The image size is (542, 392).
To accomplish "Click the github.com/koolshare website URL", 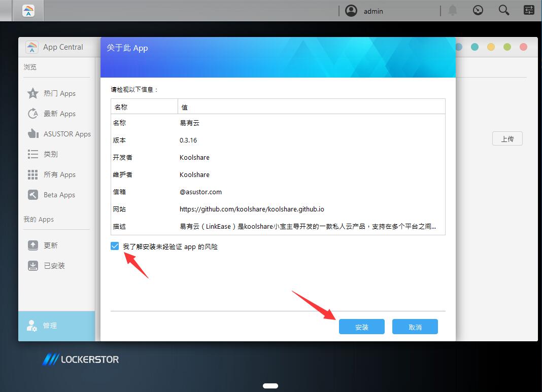I will tap(252, 209).
